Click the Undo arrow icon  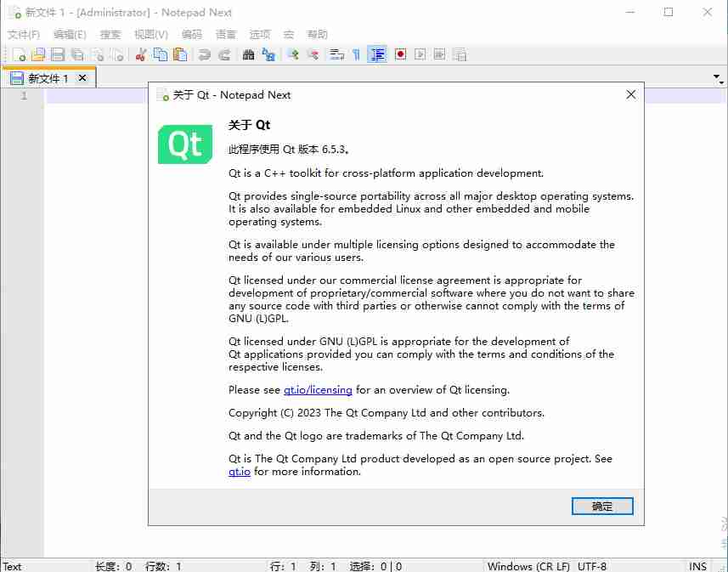(205, 54)
